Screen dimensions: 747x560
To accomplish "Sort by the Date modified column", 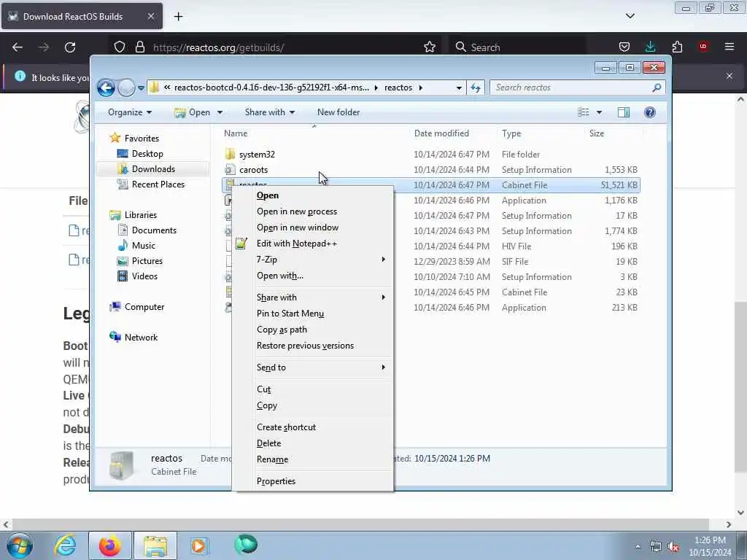I will coord(452,133).
